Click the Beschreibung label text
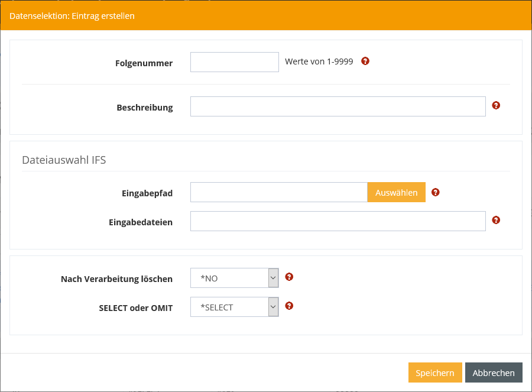This screenshot has height=392, width=532. [x=144, y=108]
